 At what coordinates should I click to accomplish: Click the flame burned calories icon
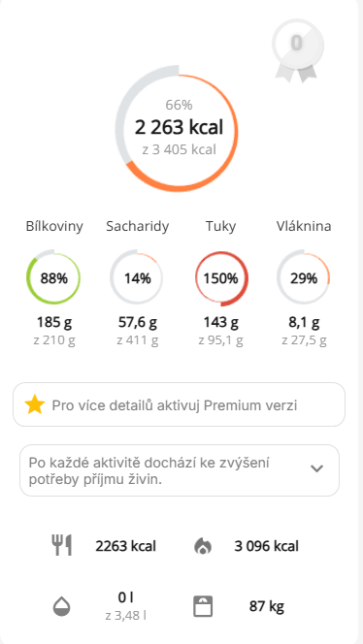pyautogui.click(x=203, y=546)
